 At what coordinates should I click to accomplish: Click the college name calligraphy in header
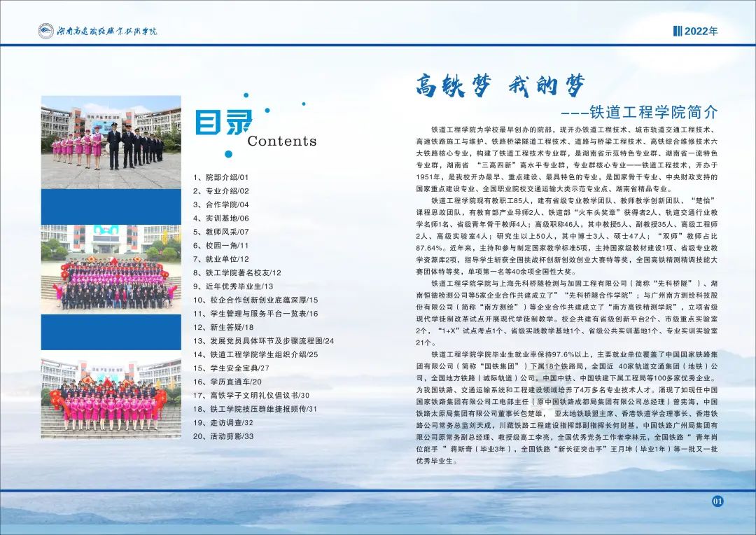[107, 32]
